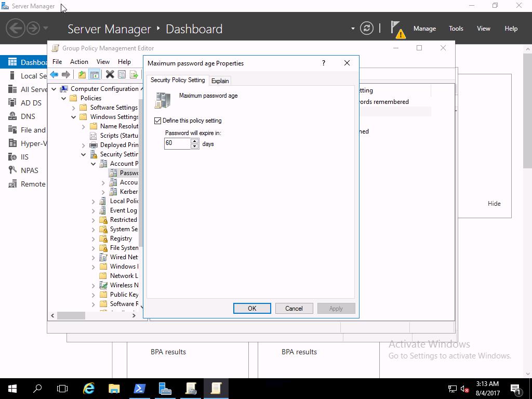The image size is (532, 399).
Task: Select the Security Policy Setting tab
Action: pos(178,80)
